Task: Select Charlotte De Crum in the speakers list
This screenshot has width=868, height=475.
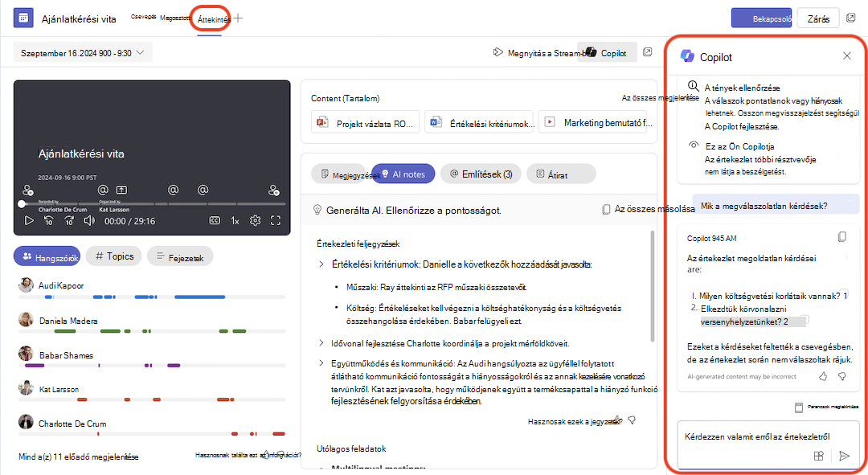Action: (72, 424)
